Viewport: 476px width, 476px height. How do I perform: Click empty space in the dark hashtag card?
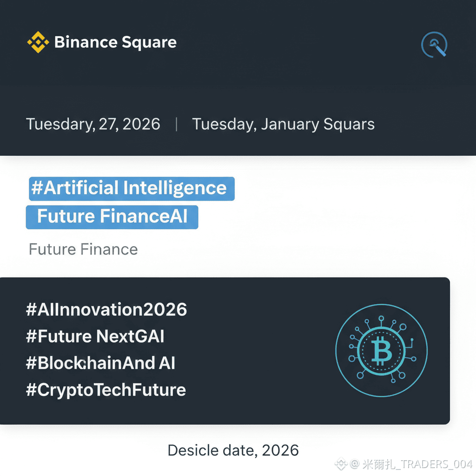point(260,353)
